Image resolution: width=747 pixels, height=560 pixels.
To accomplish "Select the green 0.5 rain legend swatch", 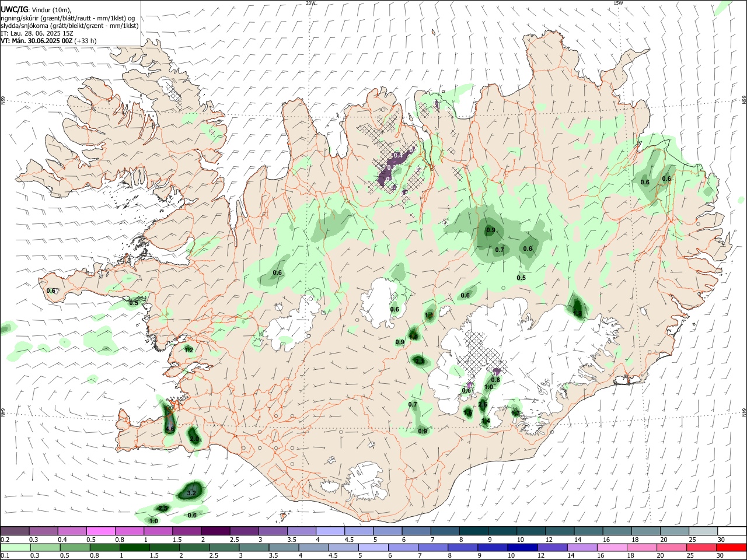I will 75,547.
